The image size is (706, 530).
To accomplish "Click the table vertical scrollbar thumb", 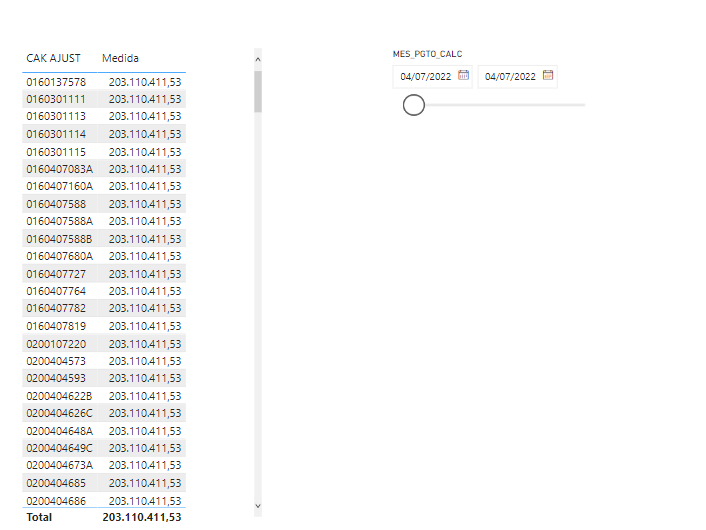I will click(258, 91).
